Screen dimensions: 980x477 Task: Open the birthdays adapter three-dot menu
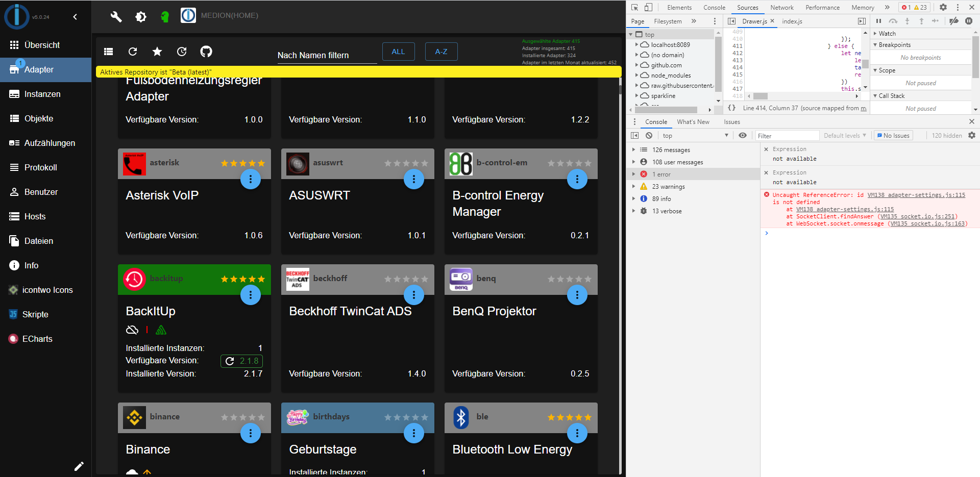pyautogui.click(x=414, y=433)
